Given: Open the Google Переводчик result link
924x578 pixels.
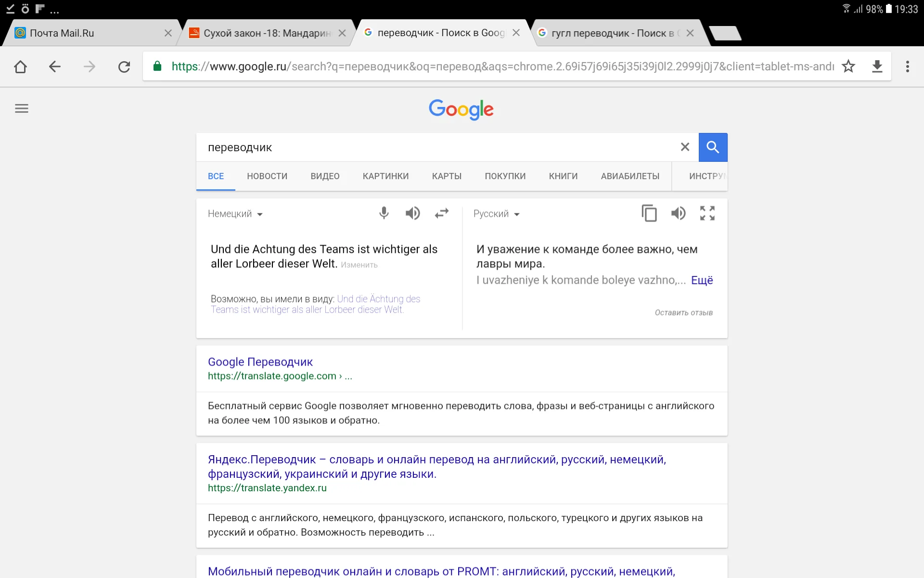Looking at the screenshot, I should click(260, 362).
